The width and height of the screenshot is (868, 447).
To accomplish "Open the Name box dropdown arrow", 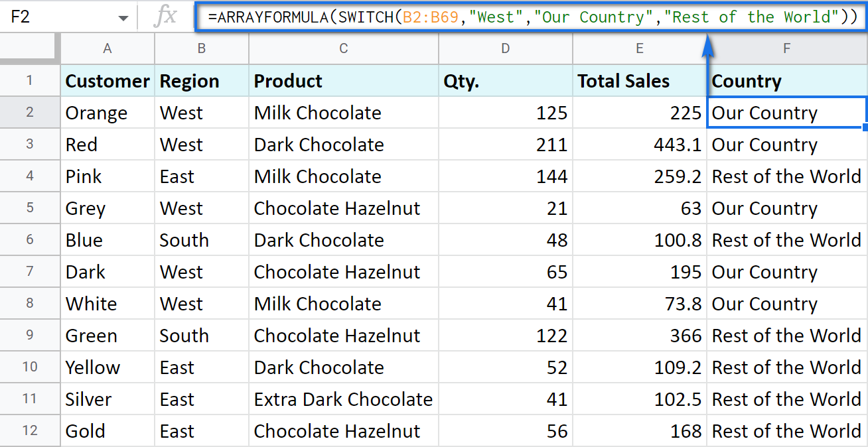I will pos(123,18).
